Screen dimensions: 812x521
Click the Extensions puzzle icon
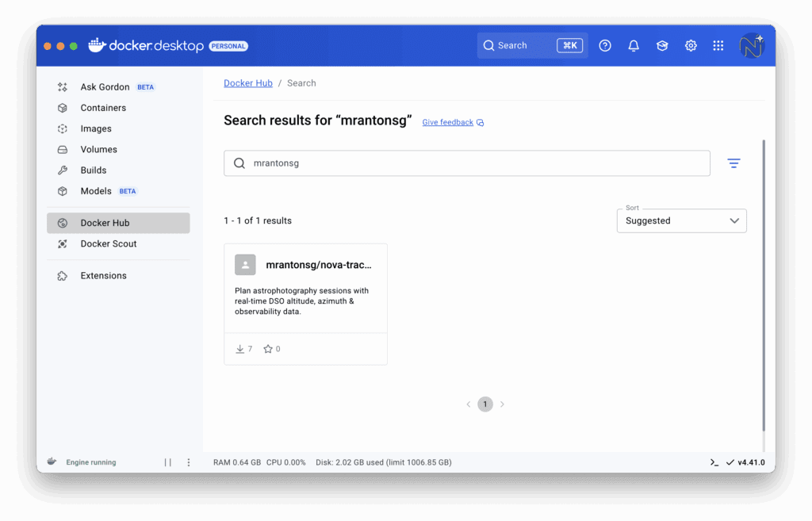62,276
